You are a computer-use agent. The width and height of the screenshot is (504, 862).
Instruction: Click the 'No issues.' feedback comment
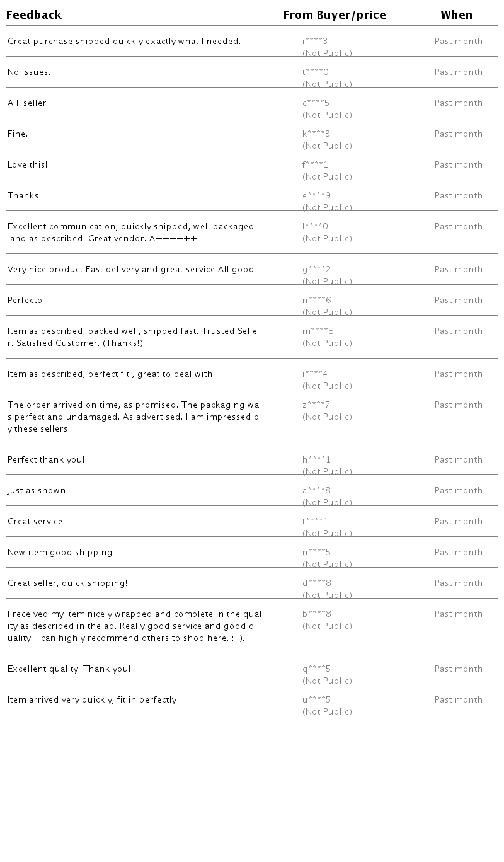tap(29, 72)
